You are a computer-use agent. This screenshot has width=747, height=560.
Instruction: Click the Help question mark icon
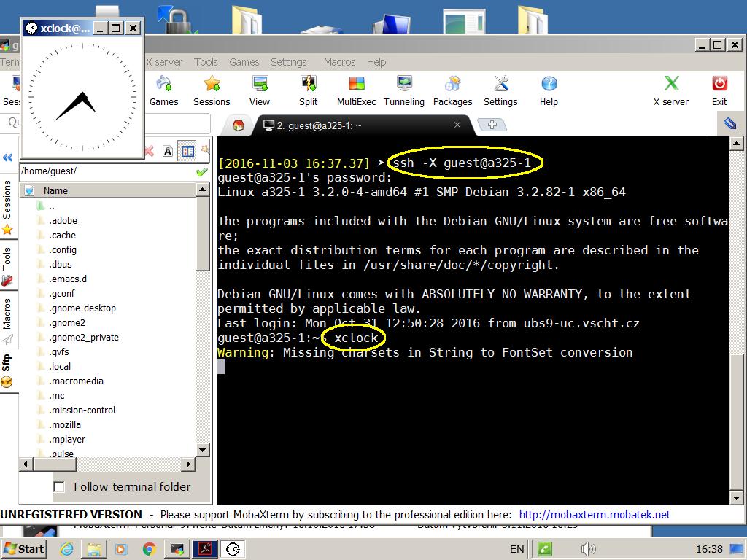549,90
